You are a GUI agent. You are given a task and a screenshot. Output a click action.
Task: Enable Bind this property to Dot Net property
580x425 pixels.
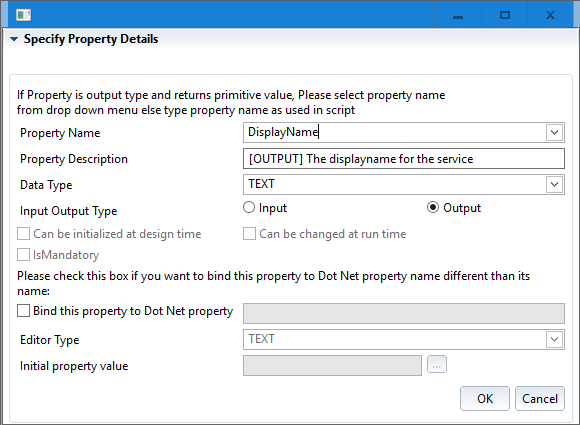pos(23,311)
